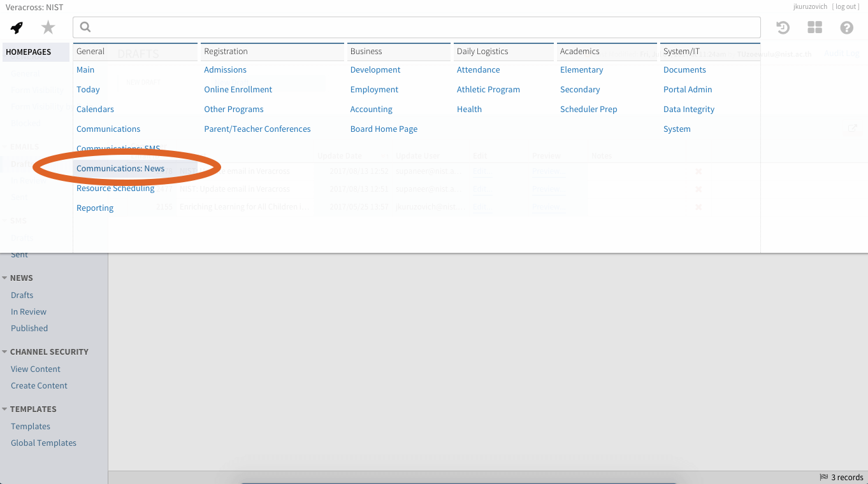Collapse the CHANNEL SECURITY section
Viewport: 868px width, 484px height.
tap(5, 352)
